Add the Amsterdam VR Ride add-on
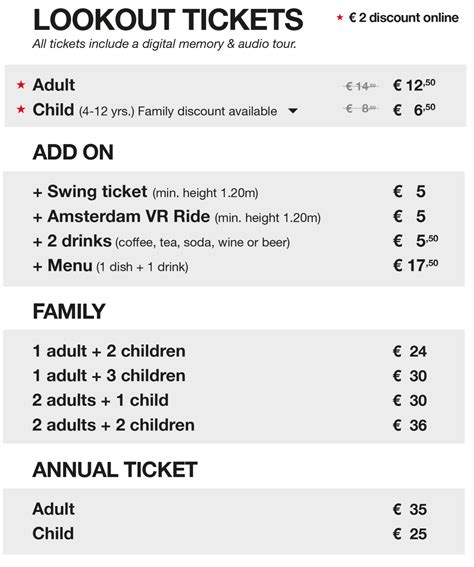474x567 pixels. pos(234,217)
